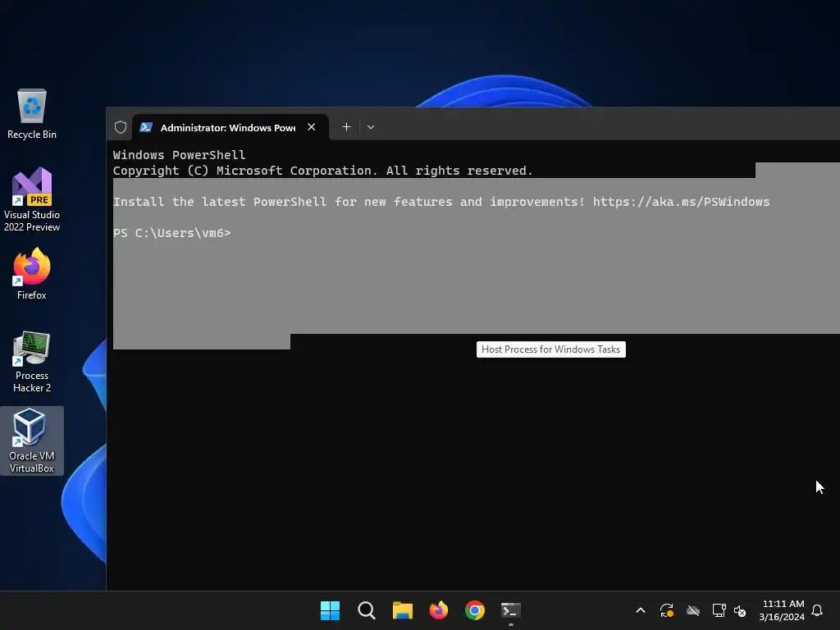Image resolution: width=840 pixels, height=630 pixels.
Task: Click the muted volume tray icon
Action: click(x=740, y=610)
